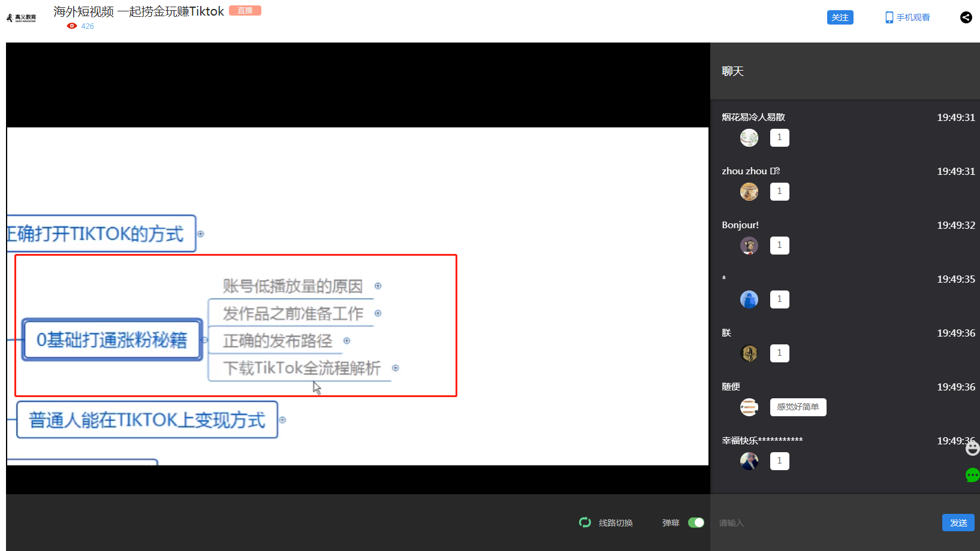The height and width of the screenshot is (551, 980).
Task: Click username Bonjour!
Action: coord(740,225)
